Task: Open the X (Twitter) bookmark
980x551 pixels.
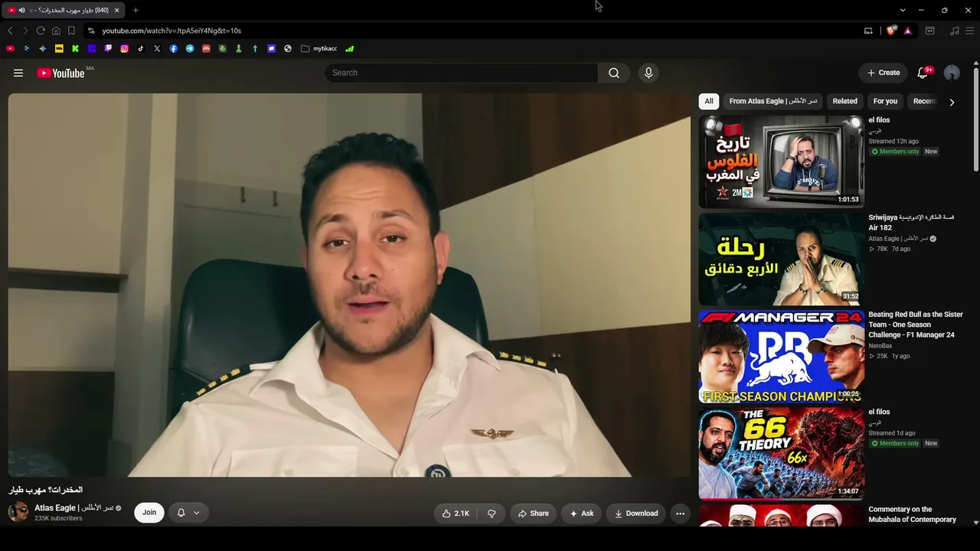Action: 157,48
